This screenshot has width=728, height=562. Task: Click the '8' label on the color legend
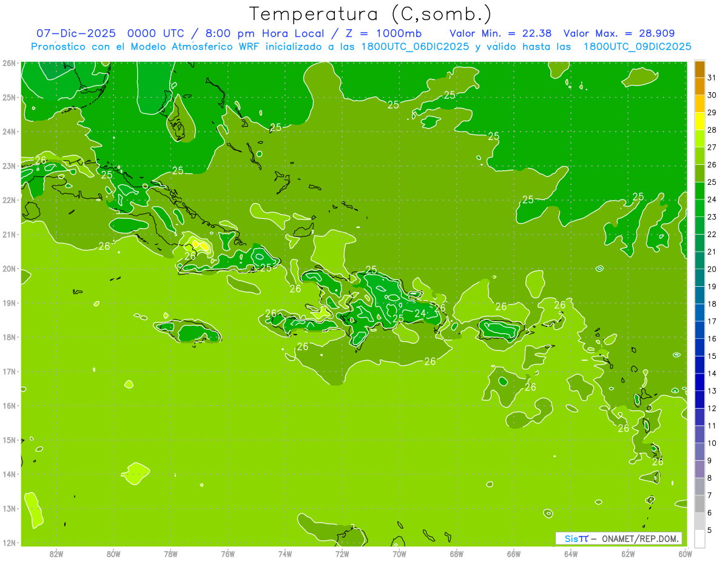click(710, 478)
